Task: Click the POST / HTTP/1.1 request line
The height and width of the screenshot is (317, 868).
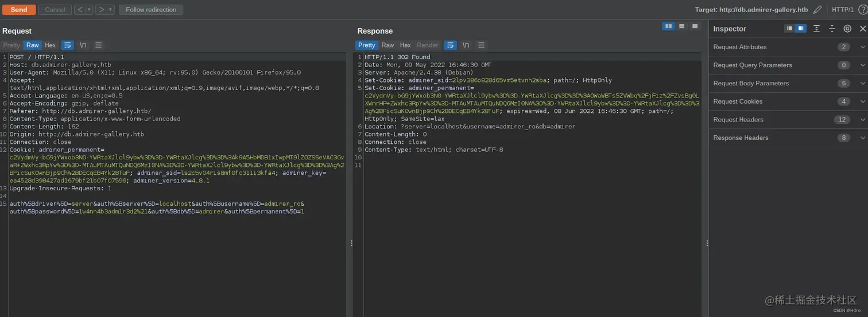Action: 37,57
